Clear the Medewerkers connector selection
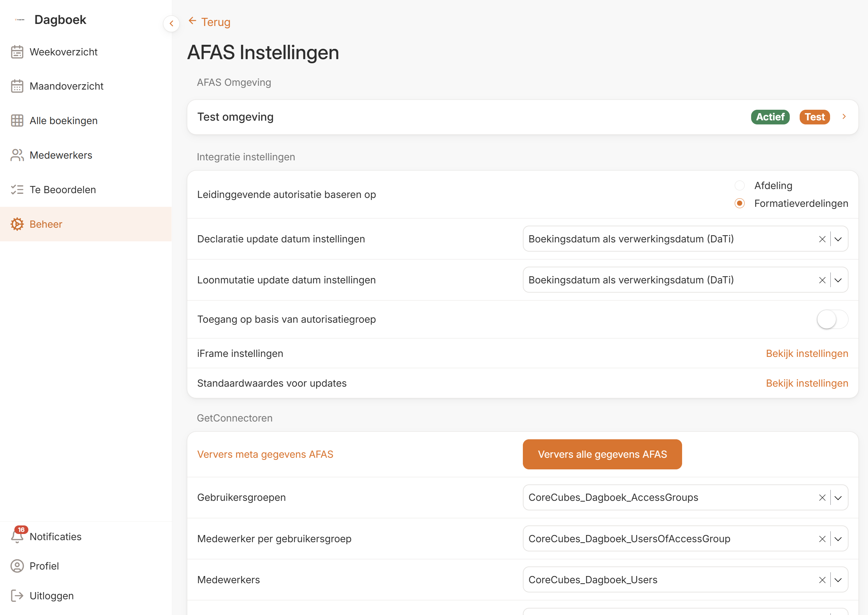 point(822,580)
